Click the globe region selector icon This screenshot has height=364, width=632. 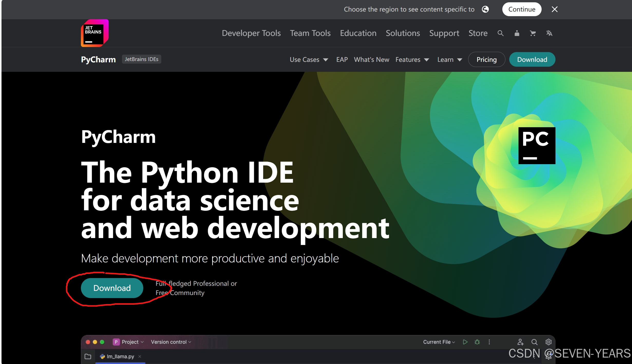click(x=485, y=9)
